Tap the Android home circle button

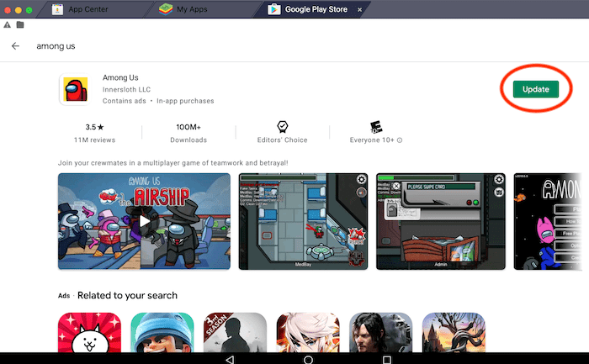pos(309,360)
